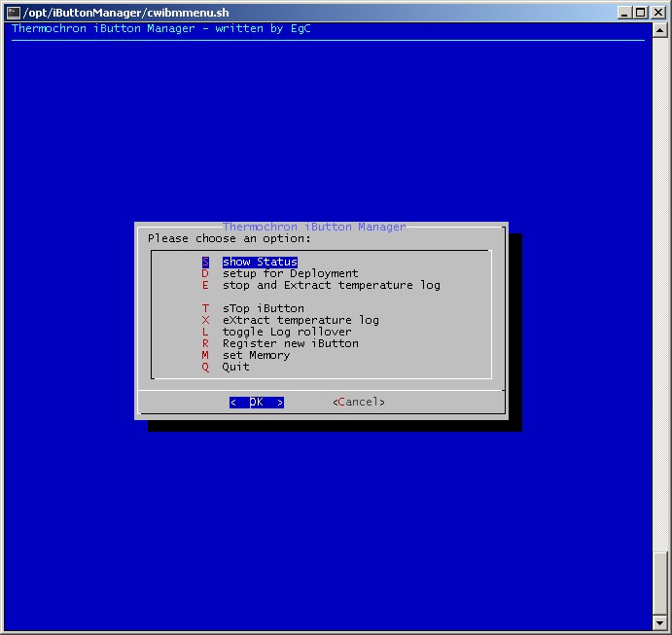Click the Cancel button
This screenshot has width=672, height=635.
pyautogui.click(x=359, y=402)
